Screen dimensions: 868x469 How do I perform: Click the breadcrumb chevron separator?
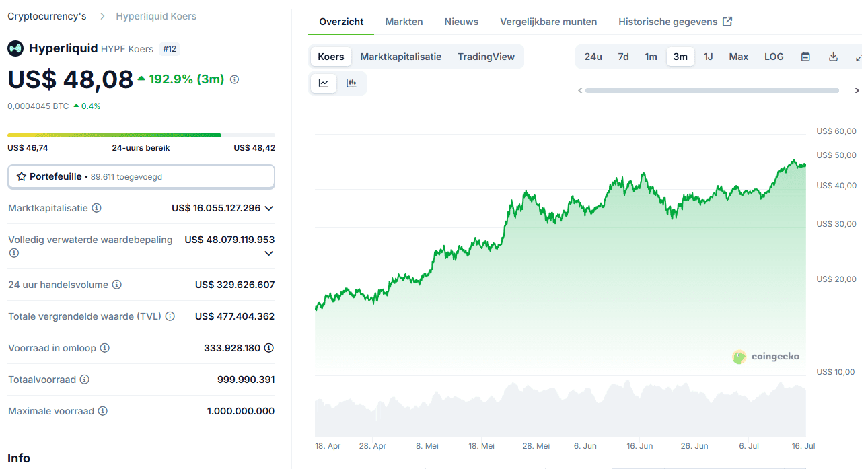pyautogui.click(x=102, y=16)
